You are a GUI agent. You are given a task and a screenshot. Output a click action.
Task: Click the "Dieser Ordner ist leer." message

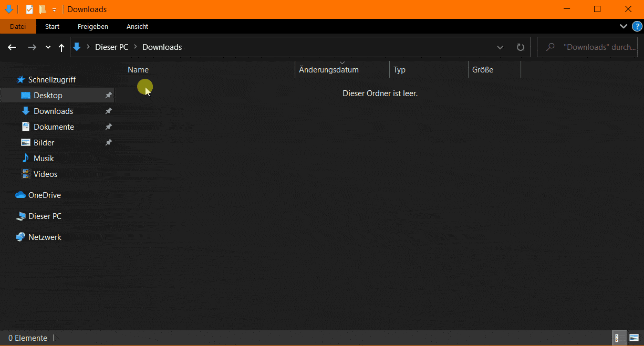coord(380,93)
